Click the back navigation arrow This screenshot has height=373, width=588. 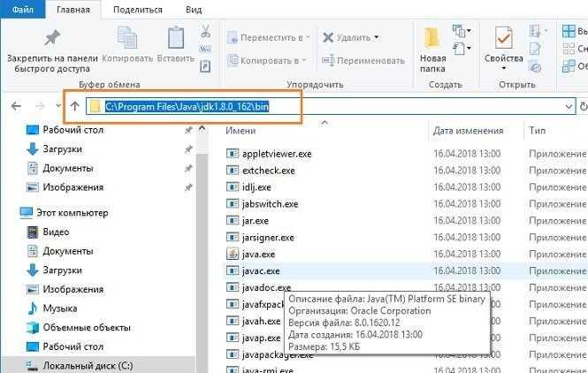(16, 106)
